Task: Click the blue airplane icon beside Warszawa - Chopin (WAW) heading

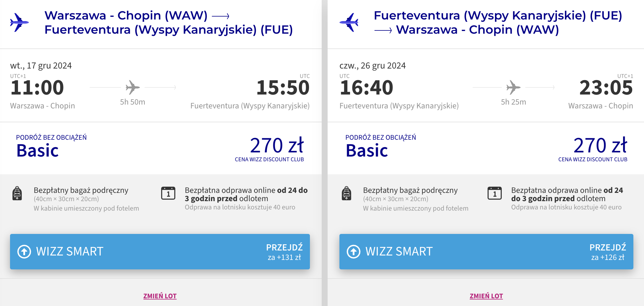Action: [19, 22]
